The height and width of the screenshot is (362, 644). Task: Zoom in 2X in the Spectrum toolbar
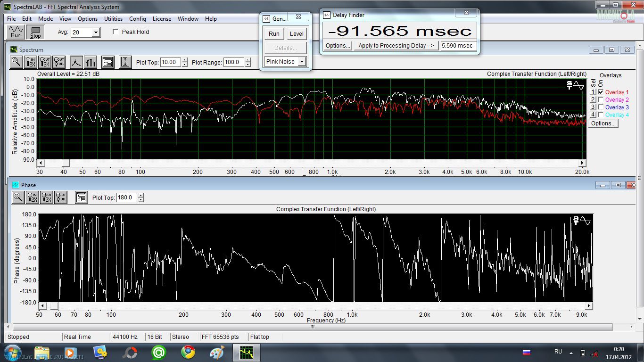[x=31, y=62]
